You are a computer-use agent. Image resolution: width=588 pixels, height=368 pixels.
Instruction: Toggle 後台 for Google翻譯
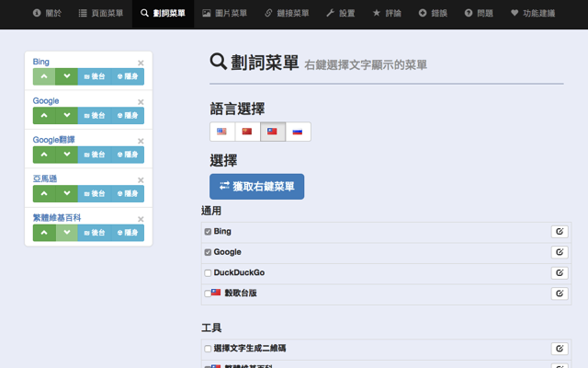pyautogui.click(x=95, y=155)
